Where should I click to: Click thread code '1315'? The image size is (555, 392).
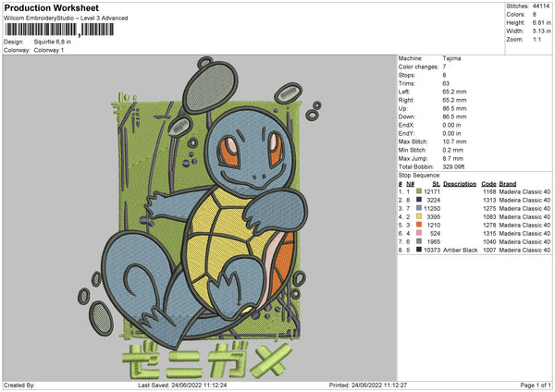489,234
